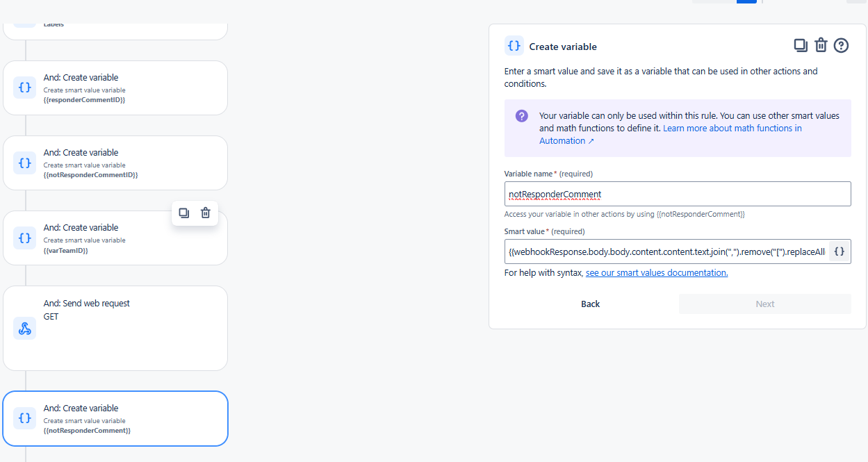
Task: Delete this action via the panel header trash icon
Action: coord(821,45)
